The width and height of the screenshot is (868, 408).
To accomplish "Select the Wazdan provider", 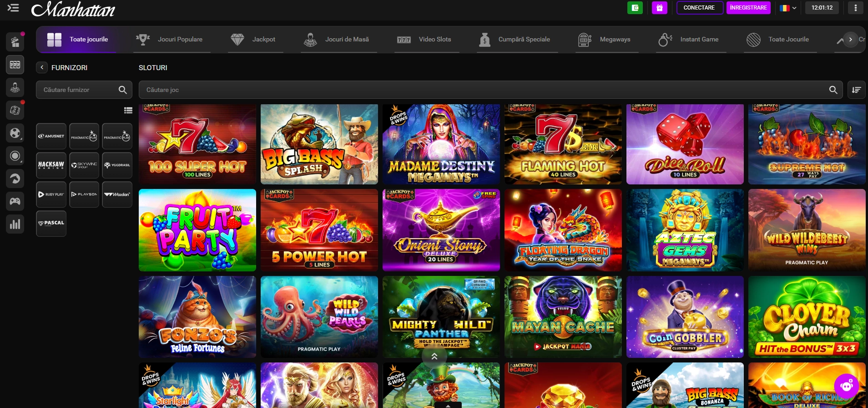I will [117, 194].
